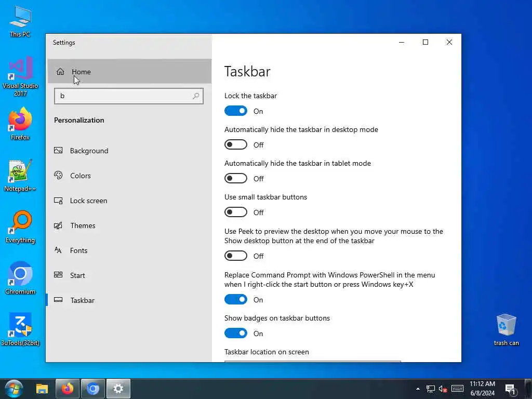
Task: Click the Start tiles icon
Action: point(58,275)
